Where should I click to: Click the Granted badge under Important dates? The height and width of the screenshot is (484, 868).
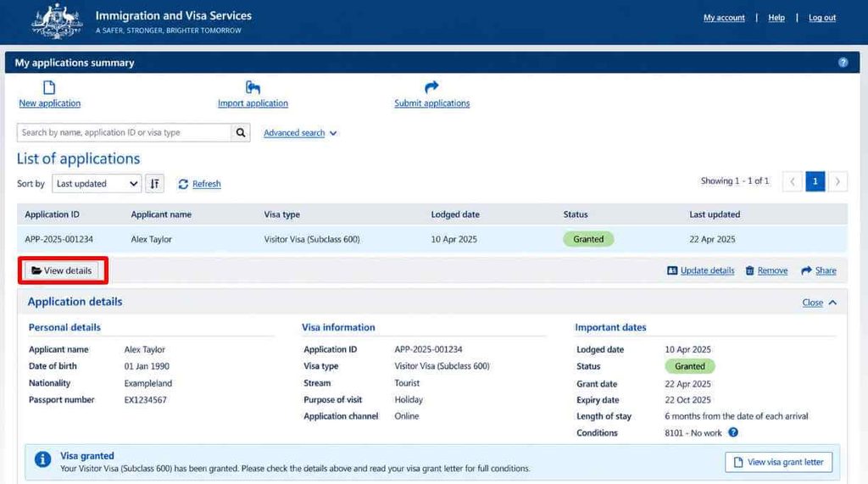690,366
